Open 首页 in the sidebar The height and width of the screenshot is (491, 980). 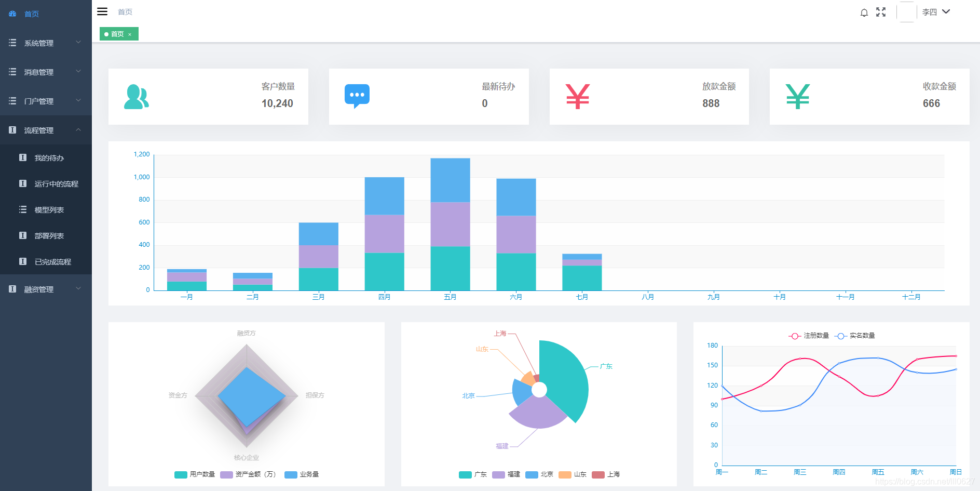pos(46,14)
